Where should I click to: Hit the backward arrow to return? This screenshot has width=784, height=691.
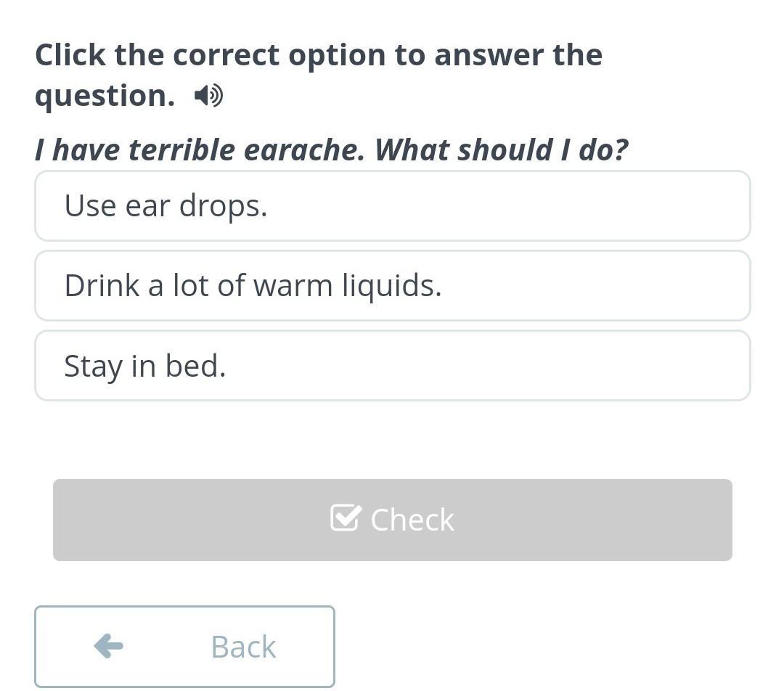tap(109, 645)
